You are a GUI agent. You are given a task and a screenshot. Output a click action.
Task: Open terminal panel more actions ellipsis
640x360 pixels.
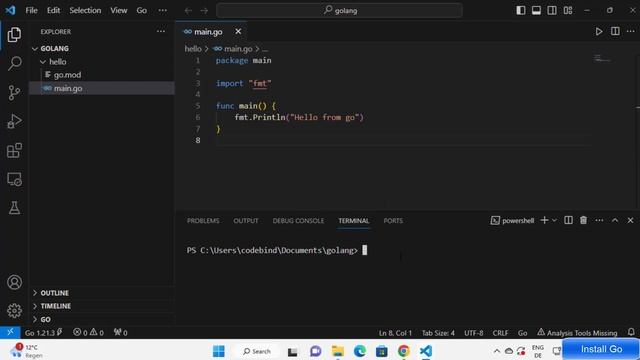[599, 220]
